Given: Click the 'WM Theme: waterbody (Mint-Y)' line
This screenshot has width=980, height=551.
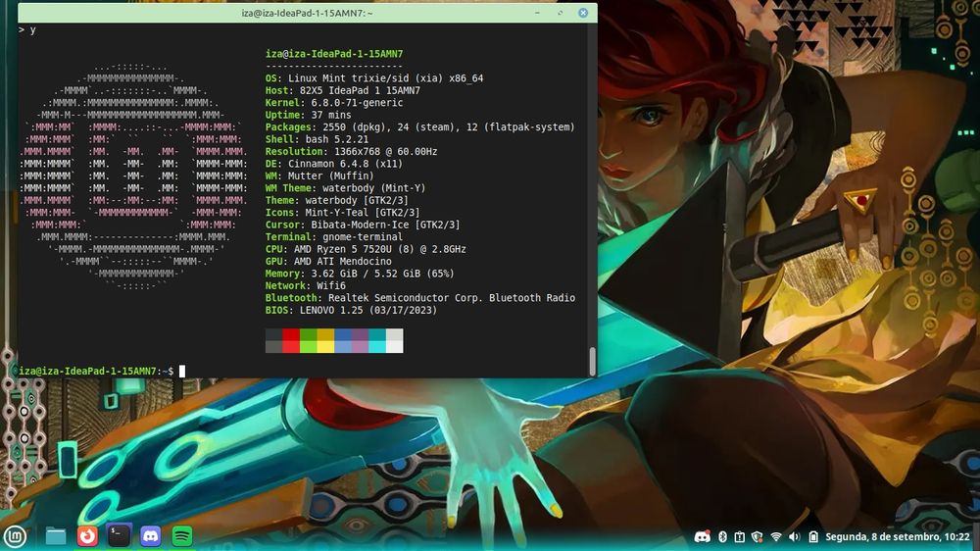Looking at the screenshot, I should pyautogui.click(x=345, y=187).
